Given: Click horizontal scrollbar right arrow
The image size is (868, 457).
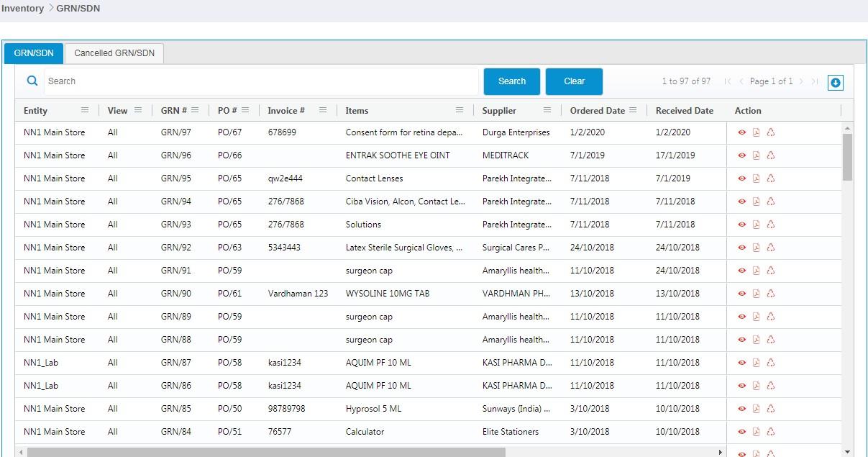Looking at the screenshot, I should [x=721, y=453].
